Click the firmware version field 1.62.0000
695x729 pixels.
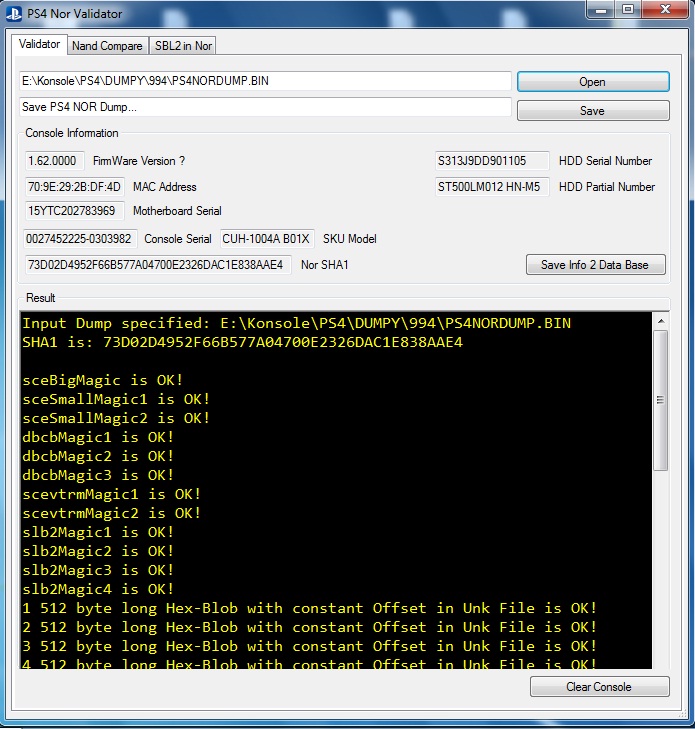point(54,161)
